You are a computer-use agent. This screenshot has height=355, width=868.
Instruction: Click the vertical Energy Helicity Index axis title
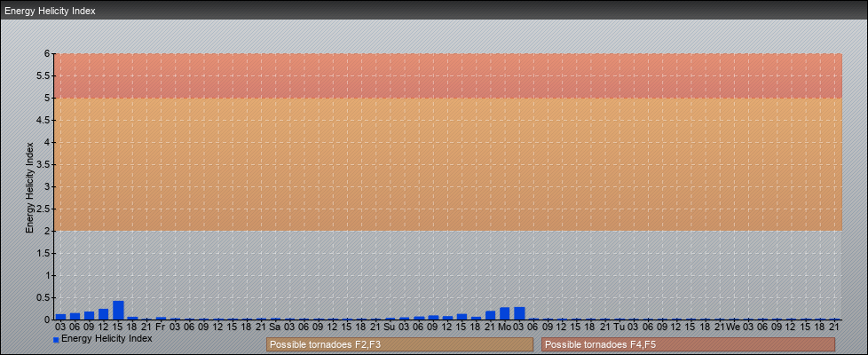[29, 186]
